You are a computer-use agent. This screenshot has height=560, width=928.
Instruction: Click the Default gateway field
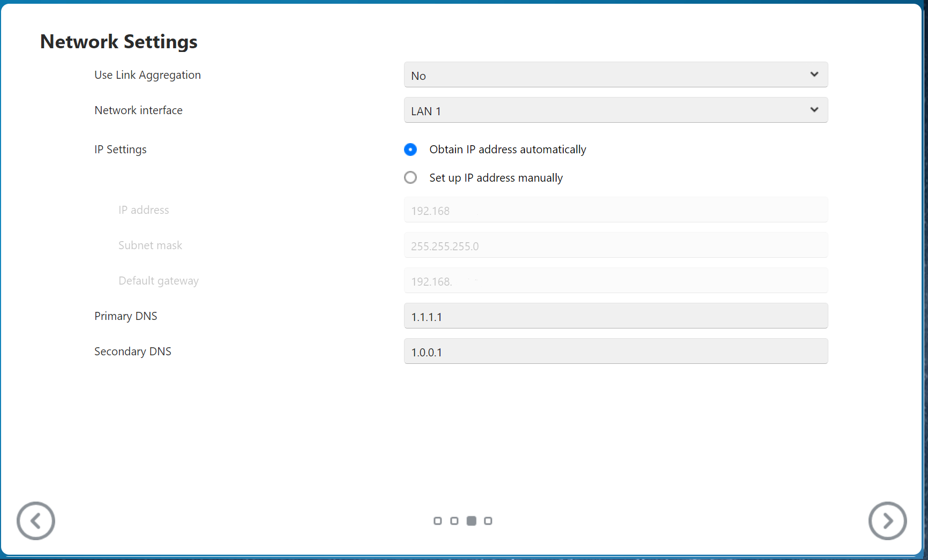(x=616, y=281)
